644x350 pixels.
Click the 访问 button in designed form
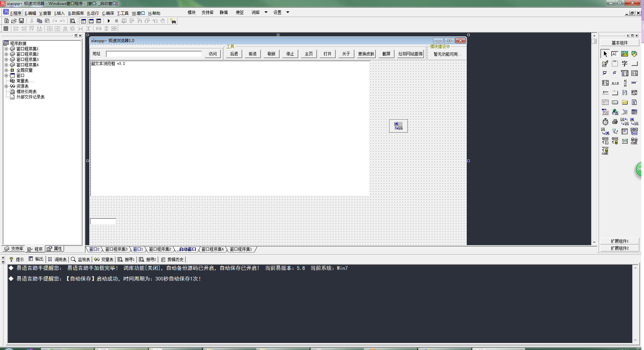(213, 54)
